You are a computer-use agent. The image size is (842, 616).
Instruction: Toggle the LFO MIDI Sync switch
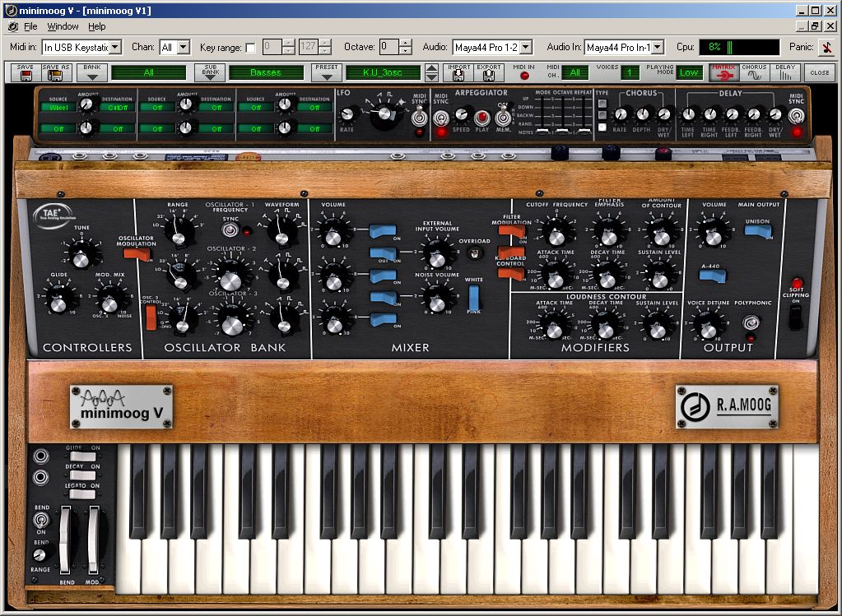(x=419, y=117)
